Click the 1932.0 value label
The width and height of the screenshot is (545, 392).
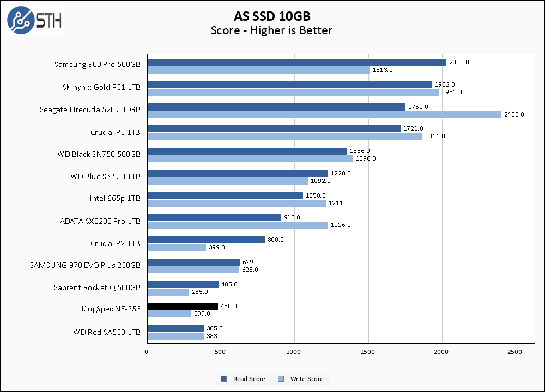coord(445,84)
